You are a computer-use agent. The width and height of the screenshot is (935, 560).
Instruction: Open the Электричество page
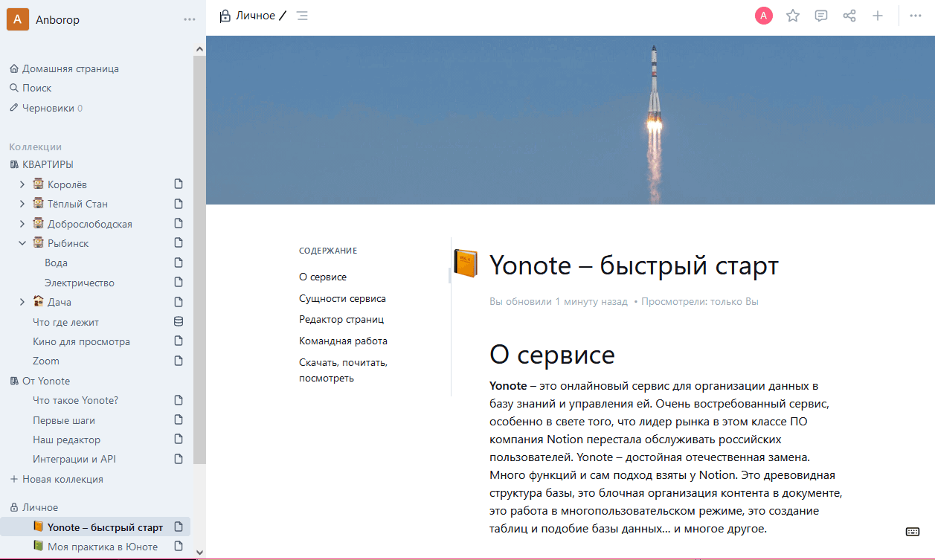(x=79, y=283)
